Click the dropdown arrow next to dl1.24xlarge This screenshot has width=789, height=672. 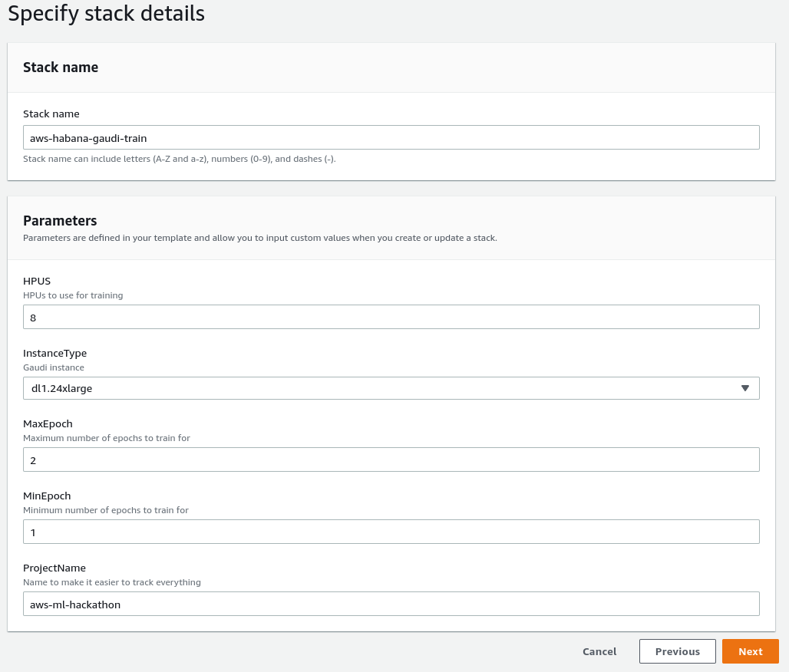coord(744,388)
